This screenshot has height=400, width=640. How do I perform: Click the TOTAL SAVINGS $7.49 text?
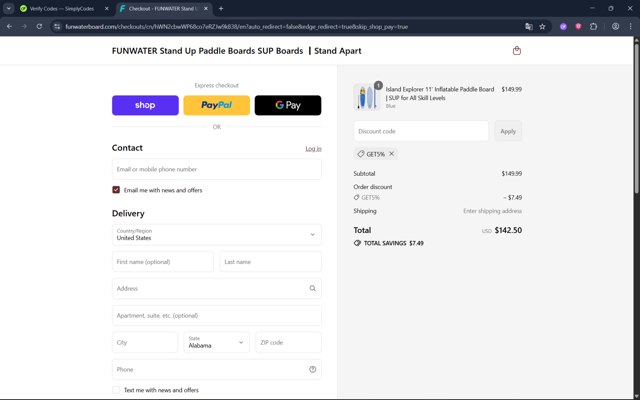tap(389, 243)
